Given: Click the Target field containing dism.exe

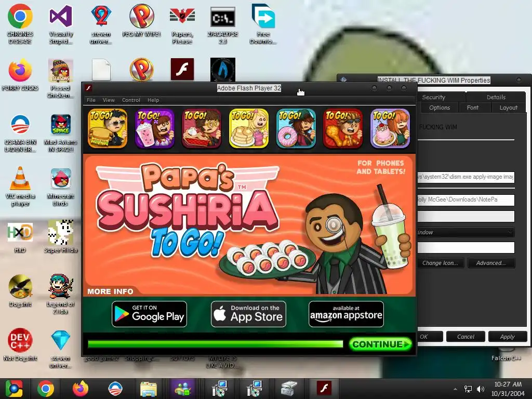Looking at the screenshot, I should (x=465, y=177).
